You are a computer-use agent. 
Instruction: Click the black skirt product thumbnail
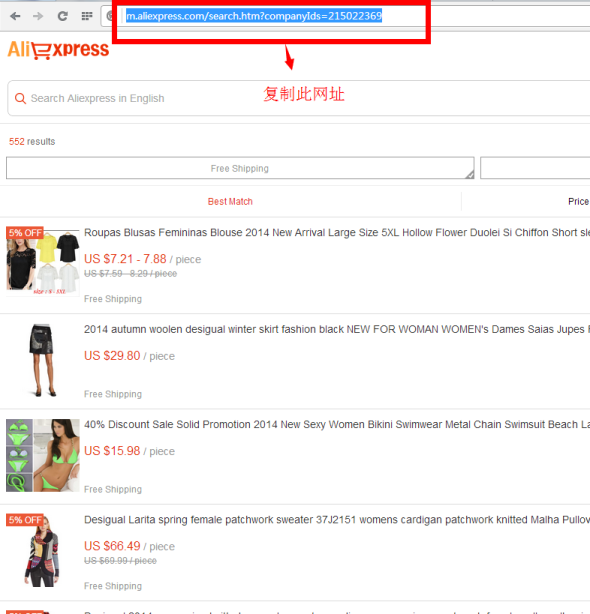pos(42,360)
